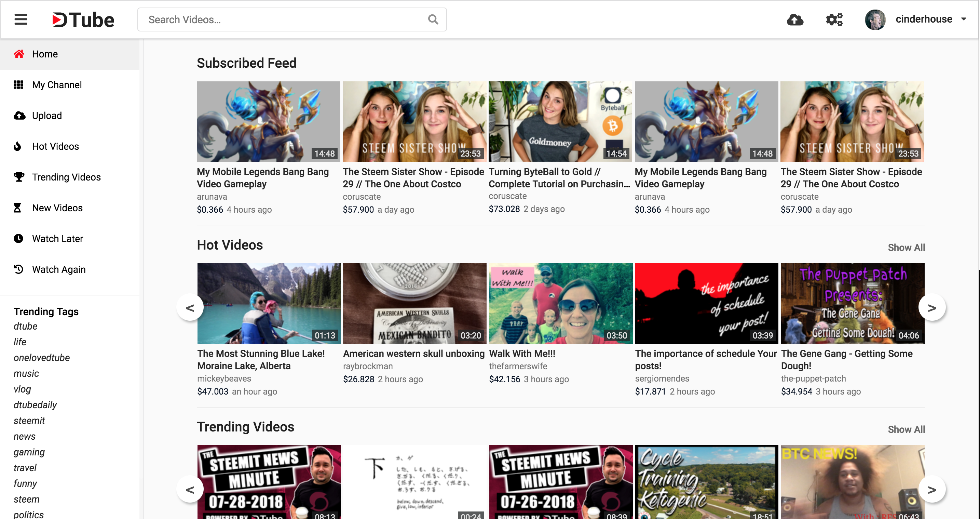980x519 pixels.
Task: Click the New Videos hourglass icon
Action: 18,208
